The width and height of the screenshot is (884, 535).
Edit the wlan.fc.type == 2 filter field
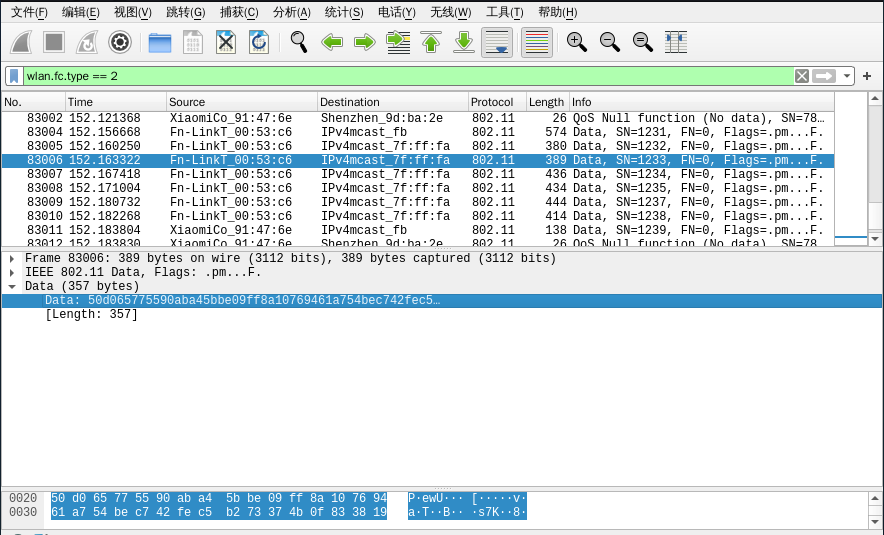408,76
